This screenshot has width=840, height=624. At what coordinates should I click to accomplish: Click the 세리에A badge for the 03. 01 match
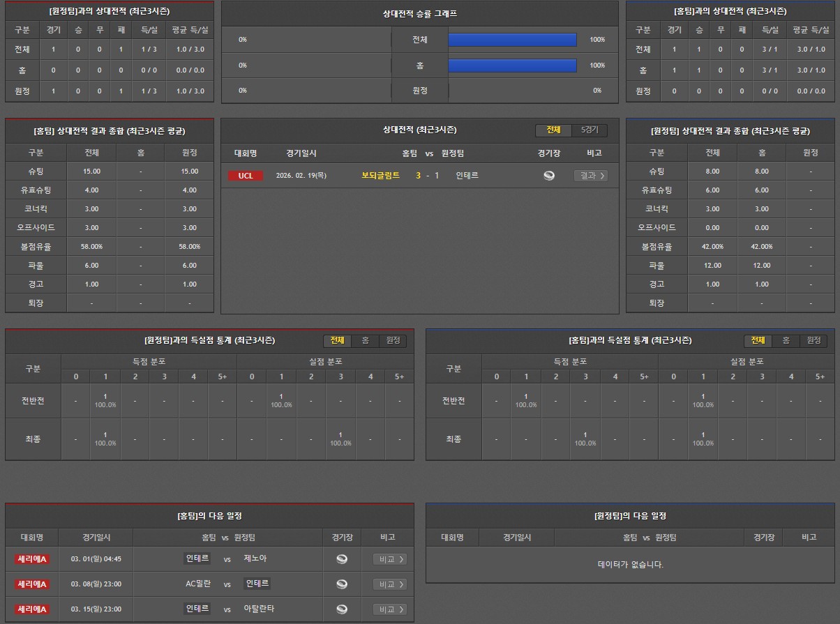pos(32,559)
